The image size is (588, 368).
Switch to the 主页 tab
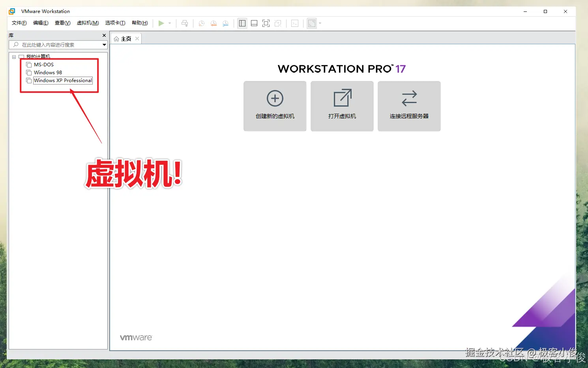coord(126,39)
